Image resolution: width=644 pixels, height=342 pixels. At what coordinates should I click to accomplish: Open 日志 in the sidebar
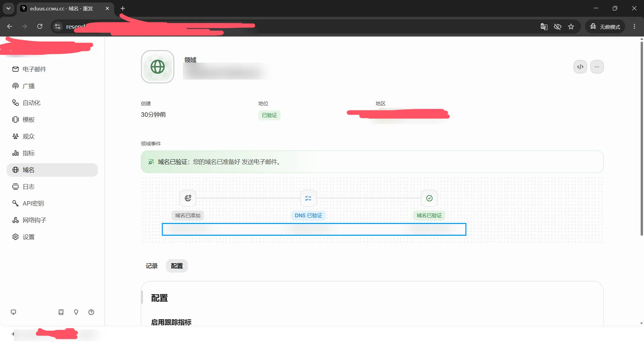[x=52, y=187]
